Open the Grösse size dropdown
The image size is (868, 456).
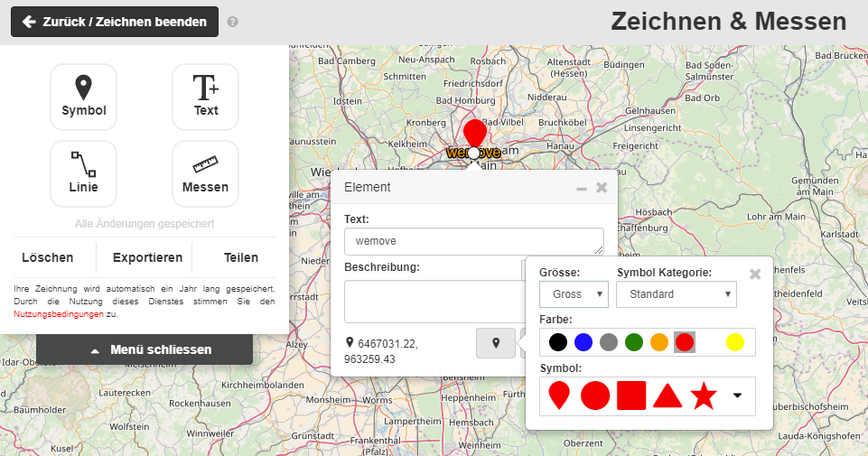[x=574, y=294]
